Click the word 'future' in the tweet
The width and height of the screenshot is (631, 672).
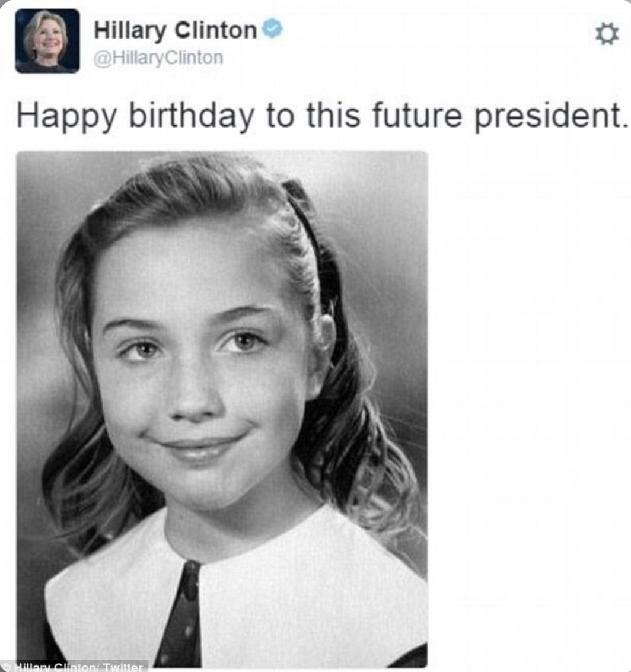(x=418, y=116)
